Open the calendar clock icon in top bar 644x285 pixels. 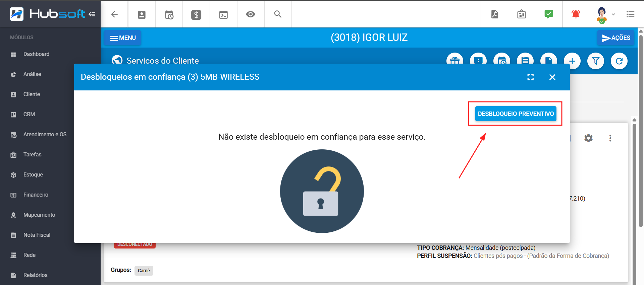tap(169, 14)
